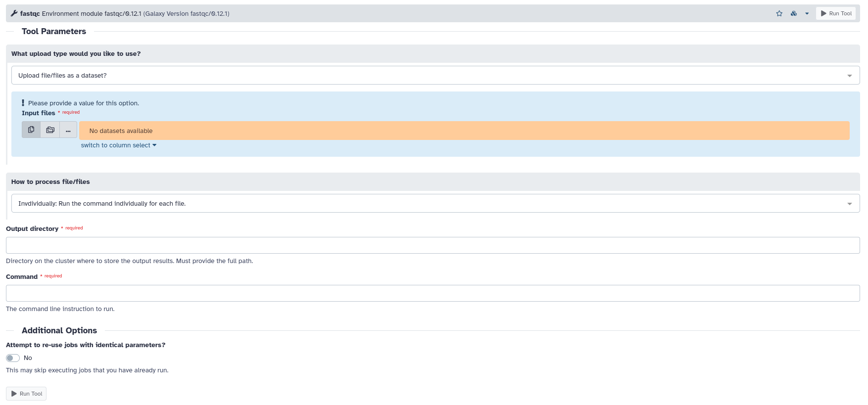Click the Output directory text field
The height and width of the screenshot is (405, 868).
coord(433,245)
